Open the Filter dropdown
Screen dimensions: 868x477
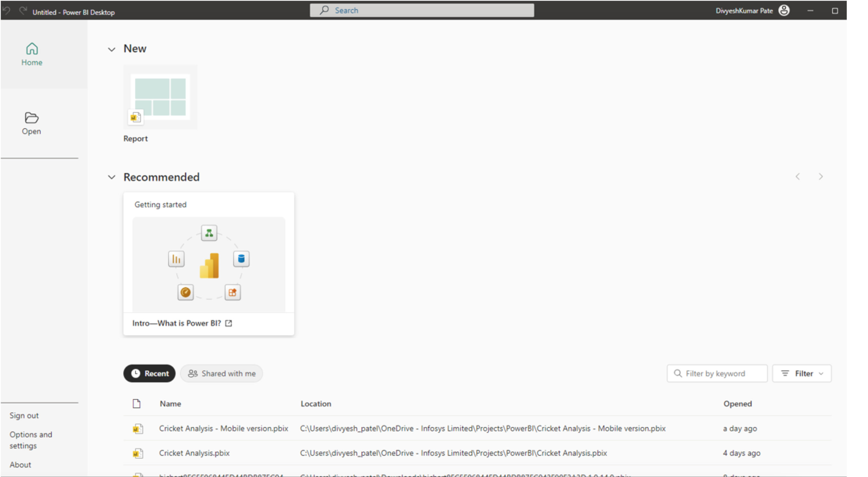(x=802, y=373)
